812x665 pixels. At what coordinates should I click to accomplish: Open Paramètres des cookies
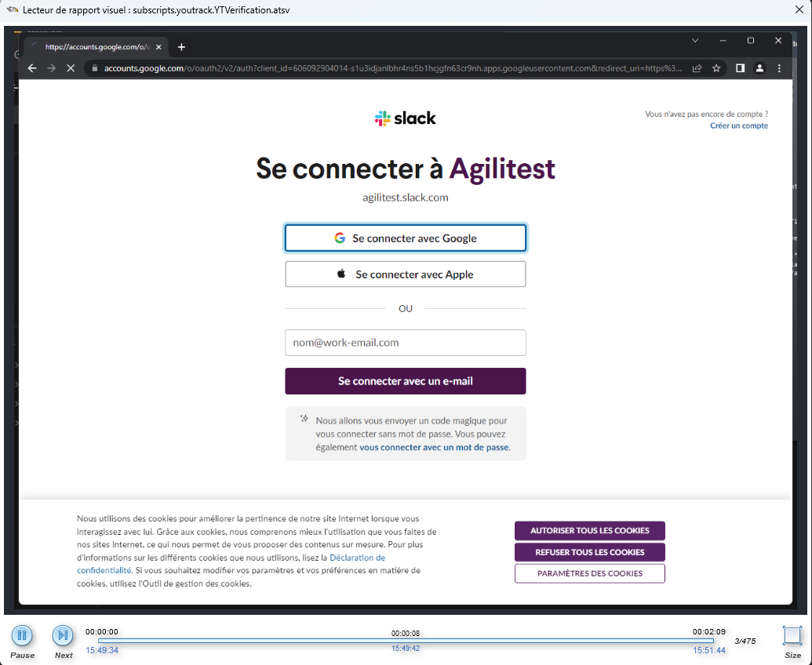pyautogui.click(x=589, y=573)
